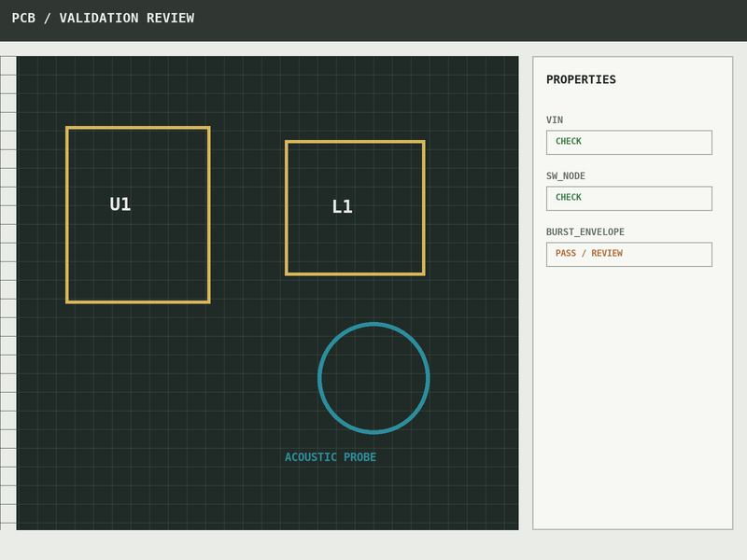Click the ACOUSTIC PROBE label

tap(331, 457)
